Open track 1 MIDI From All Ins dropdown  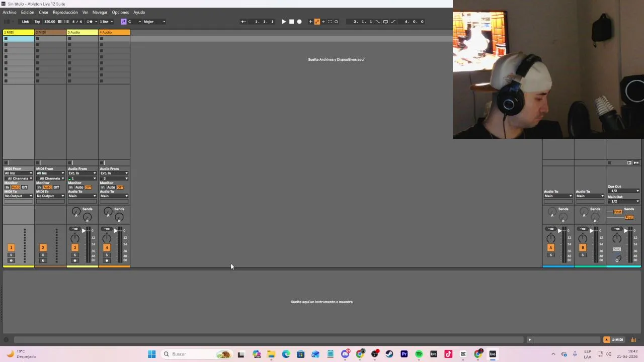click(19, 173)
